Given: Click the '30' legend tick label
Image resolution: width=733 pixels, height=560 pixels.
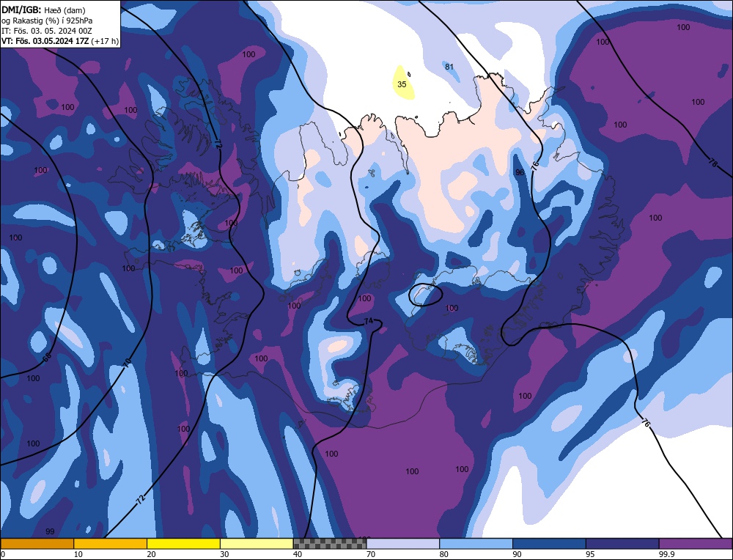Looking at the screenshot, I should [x=224, y=554].
